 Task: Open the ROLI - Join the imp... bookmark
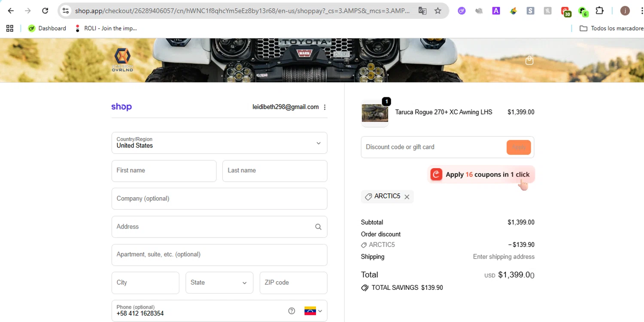point(106,28)
